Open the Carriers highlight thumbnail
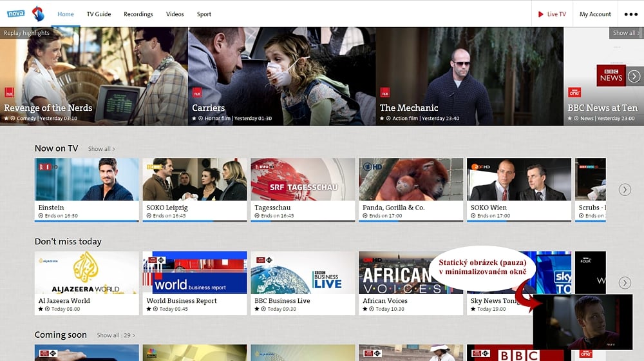644x361 pixels. (282, 76)
